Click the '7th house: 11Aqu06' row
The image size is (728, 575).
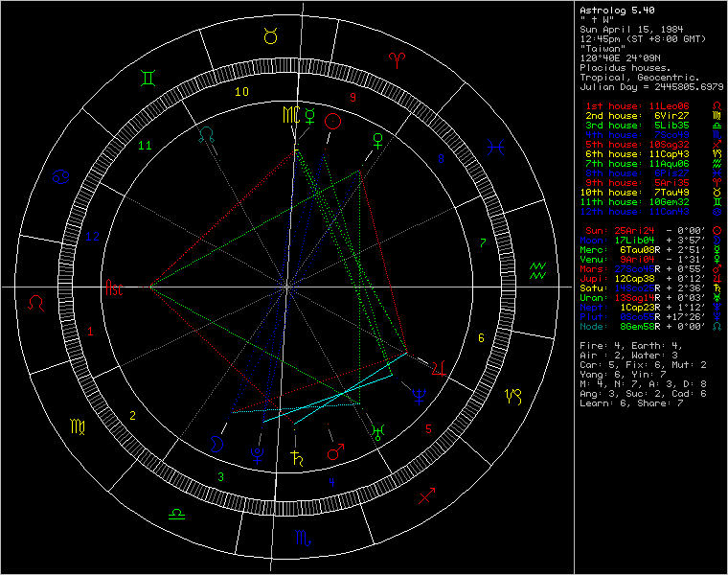[652, 164]
